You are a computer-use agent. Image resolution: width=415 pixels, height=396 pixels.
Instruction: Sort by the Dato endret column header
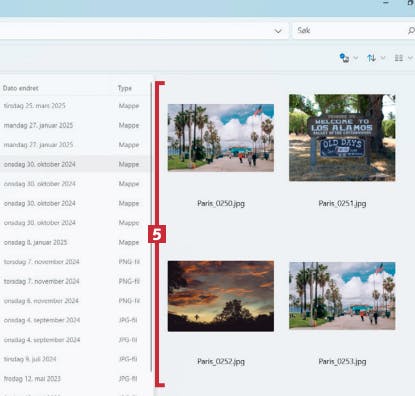pos(20,88)
